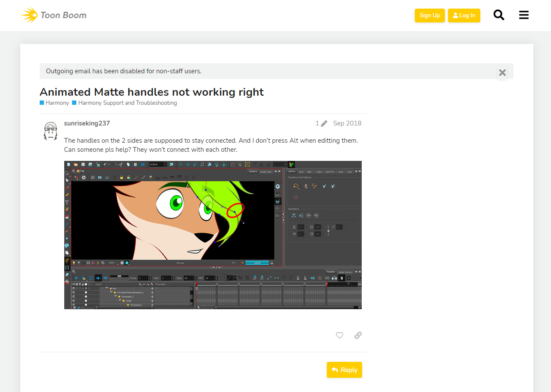Reply to the topic
This screenshot has height=392, width=551.
tap(344, 370)
